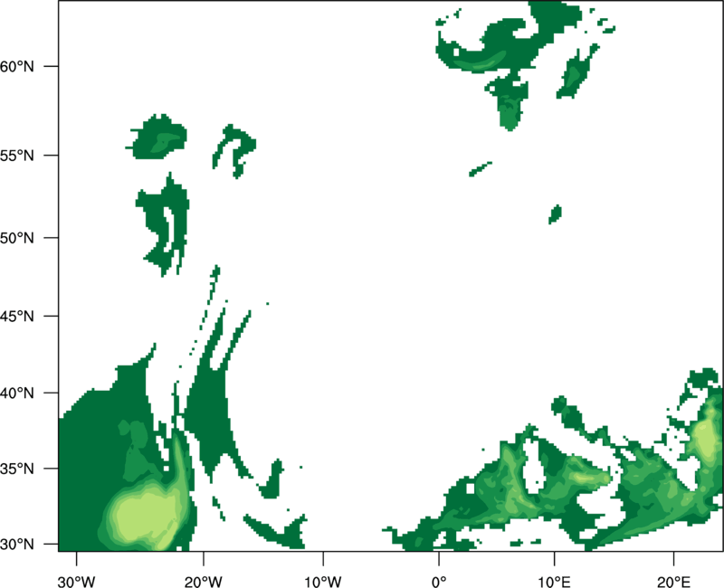Click the 30°N latitude label
Viewport: 724px width, 588px height.
click(x=16, y=545)
